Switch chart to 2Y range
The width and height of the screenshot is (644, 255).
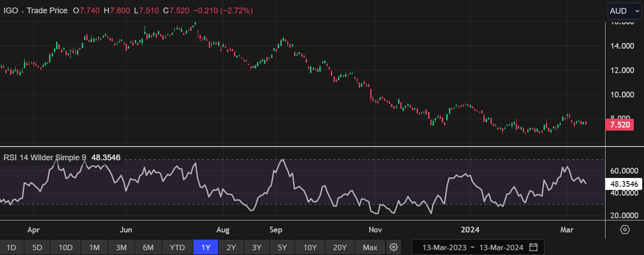point(231,247)
